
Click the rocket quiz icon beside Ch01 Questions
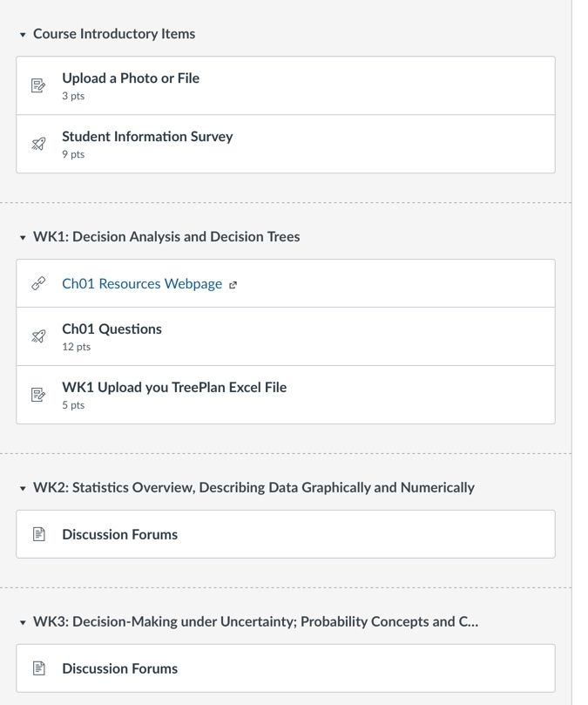click(38, 336)
